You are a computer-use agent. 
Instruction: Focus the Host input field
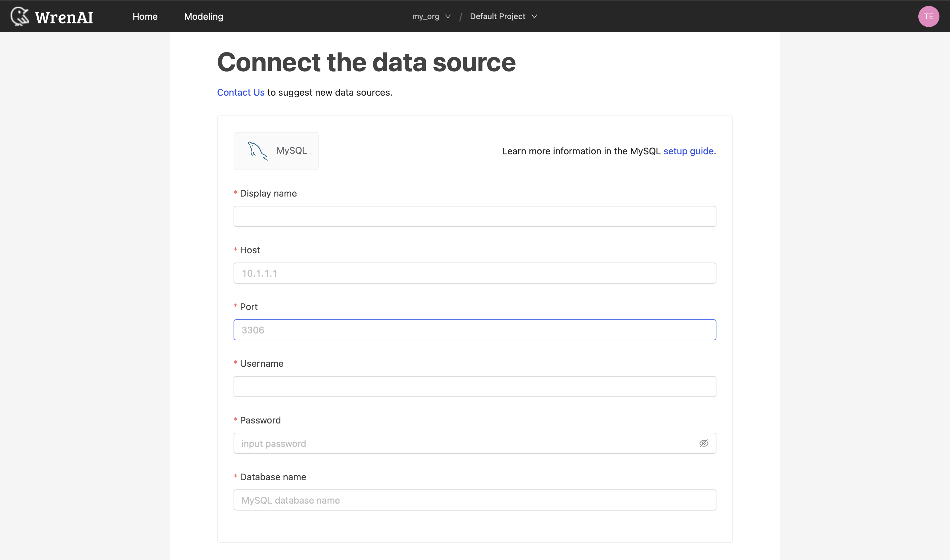tap(474, 273)
